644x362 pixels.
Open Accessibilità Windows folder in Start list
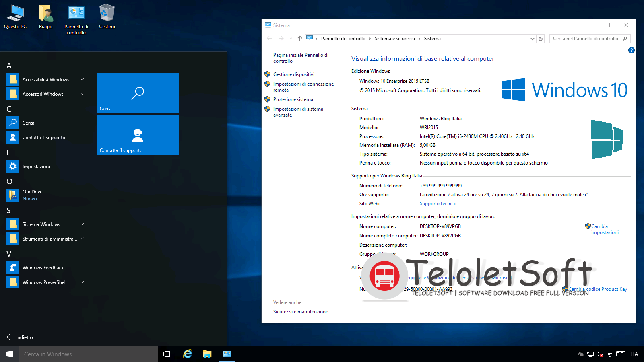click(46, 80)
